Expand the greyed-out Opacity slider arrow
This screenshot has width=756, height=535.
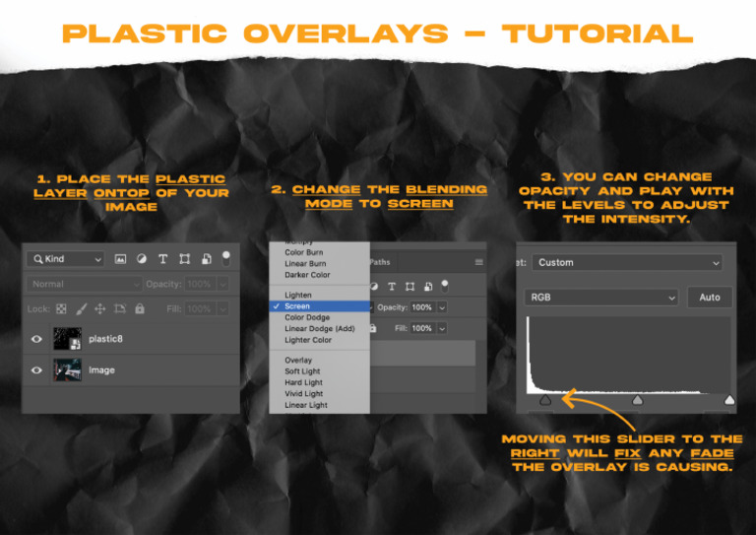222,284
